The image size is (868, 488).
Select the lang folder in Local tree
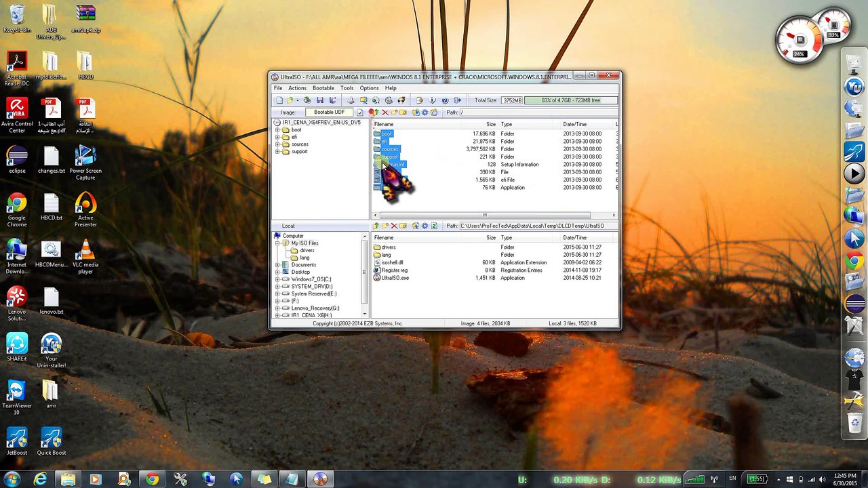pyautogui.click(x=304, y=258)
